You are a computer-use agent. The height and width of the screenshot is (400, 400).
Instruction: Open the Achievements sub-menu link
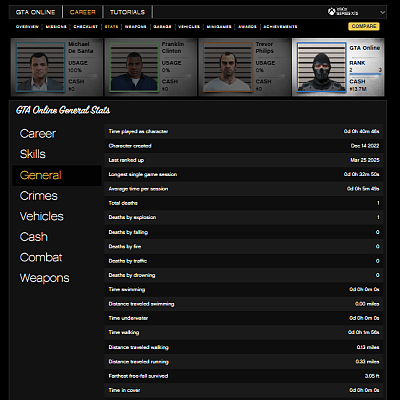click(x=280, y=27)
